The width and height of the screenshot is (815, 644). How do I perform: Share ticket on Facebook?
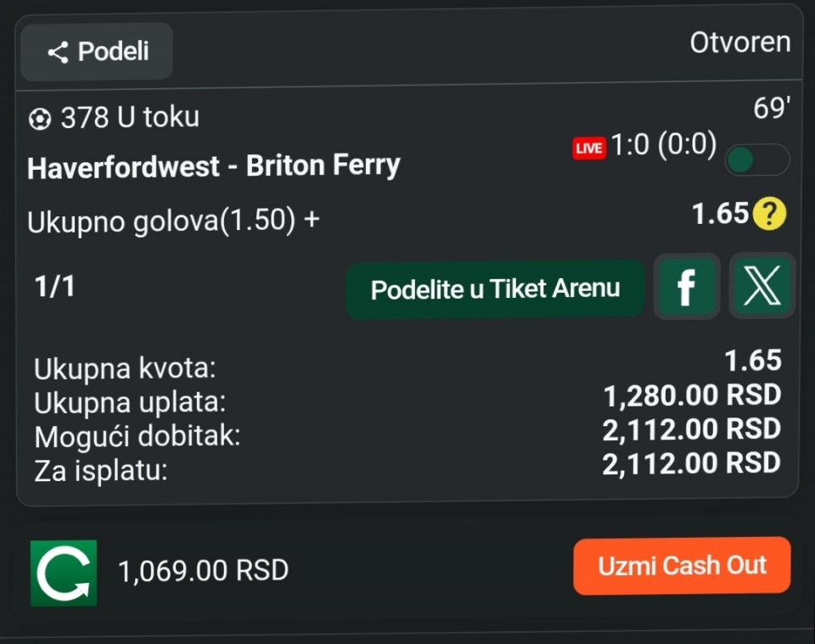point(686,287)
